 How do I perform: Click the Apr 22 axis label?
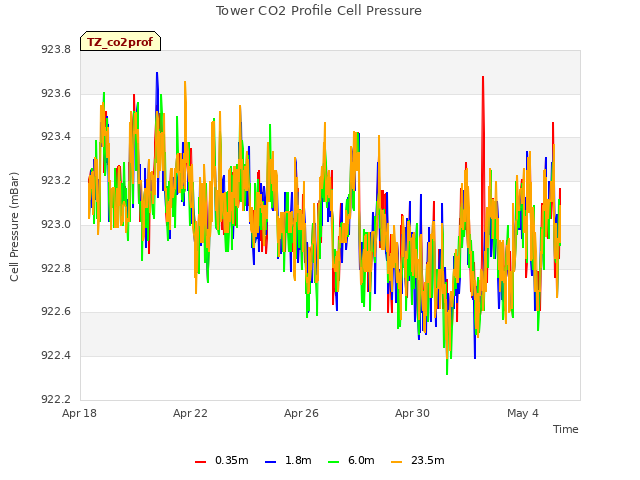pyautogui.click(x=190, y=413)
